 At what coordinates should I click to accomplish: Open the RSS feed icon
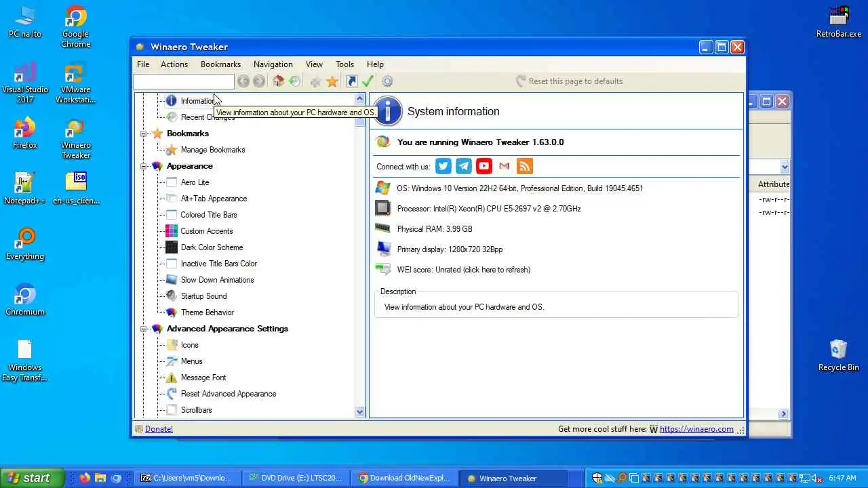point(524,166)
